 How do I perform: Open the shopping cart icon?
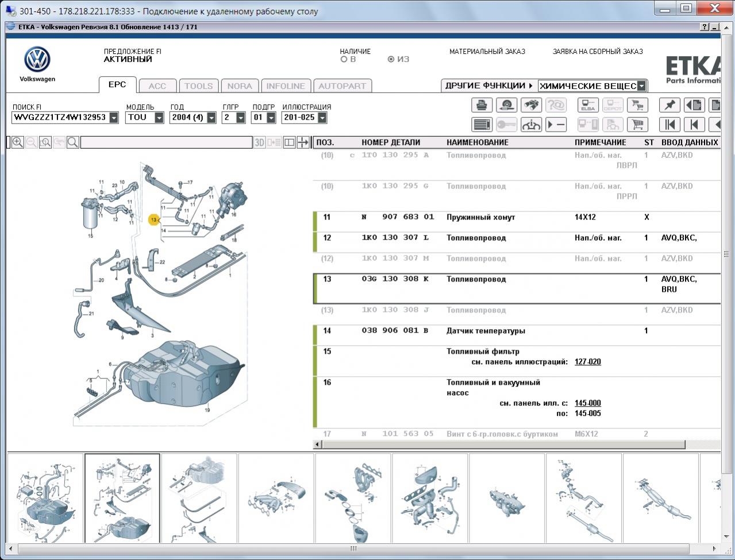pyautogui.click(x=637, y=124)
